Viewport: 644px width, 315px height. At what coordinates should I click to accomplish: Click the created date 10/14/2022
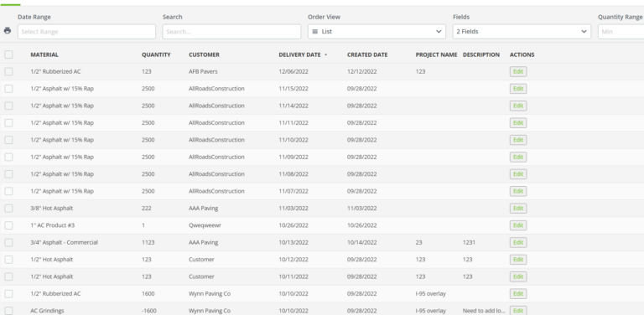(362, 242)
